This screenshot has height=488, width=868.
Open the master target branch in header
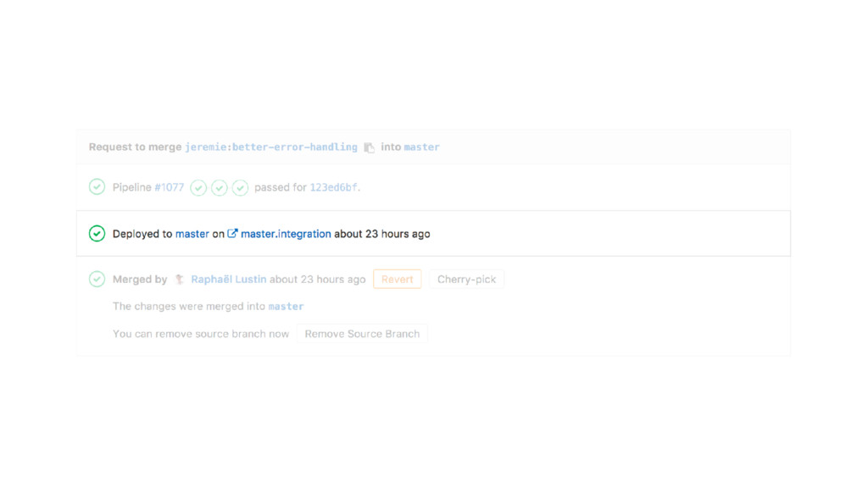coord(422,147)
